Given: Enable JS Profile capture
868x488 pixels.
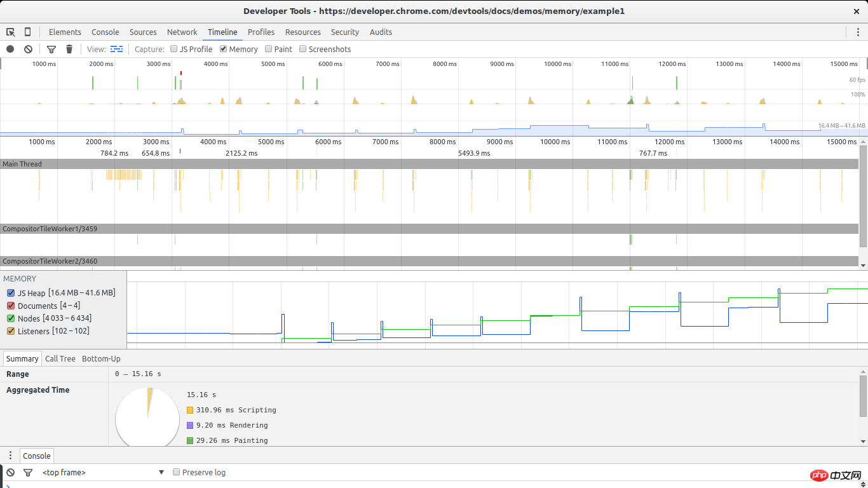Looking at the screenshot, I should (x=173, y=49).
